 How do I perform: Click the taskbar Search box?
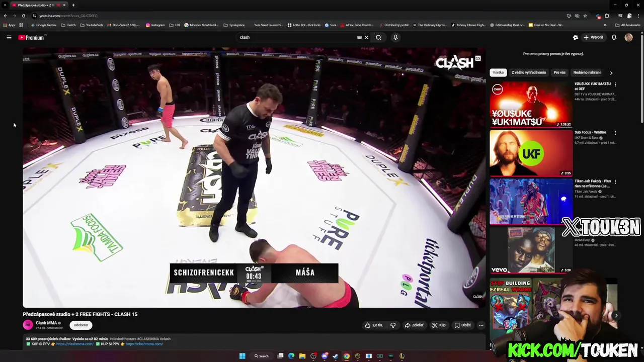click(261, 356)
